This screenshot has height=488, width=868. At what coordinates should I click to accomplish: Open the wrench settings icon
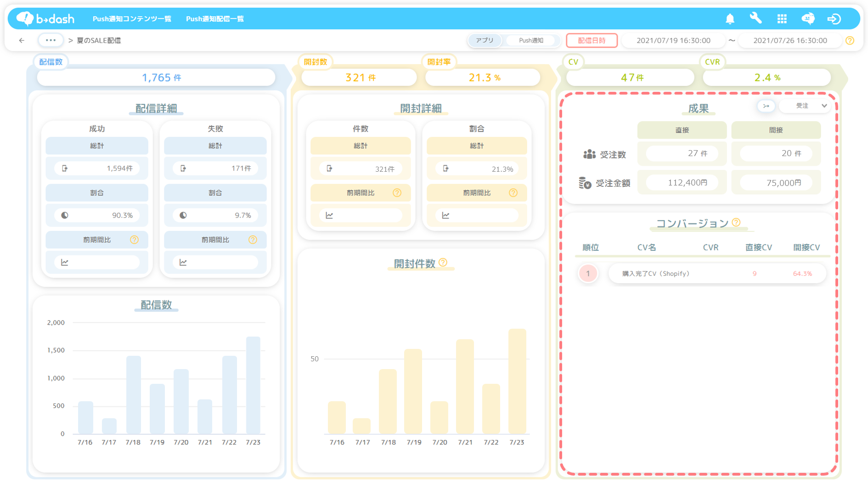click(755, 18)
